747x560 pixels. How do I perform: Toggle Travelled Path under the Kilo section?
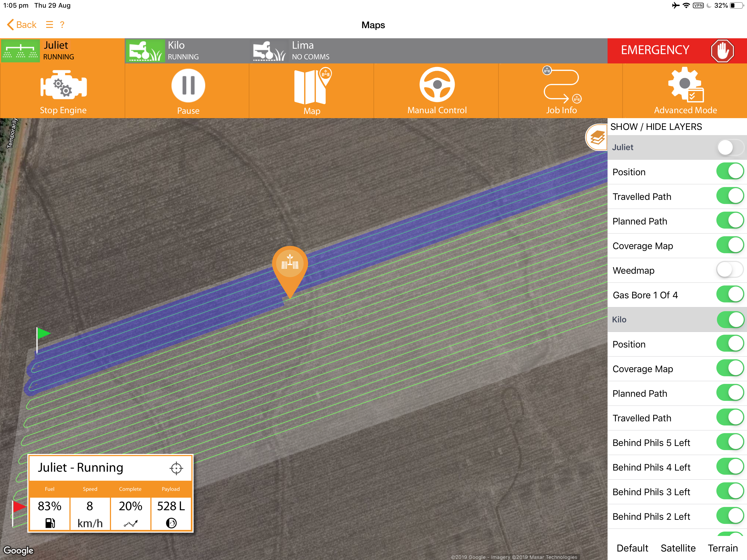pos(730,418)
